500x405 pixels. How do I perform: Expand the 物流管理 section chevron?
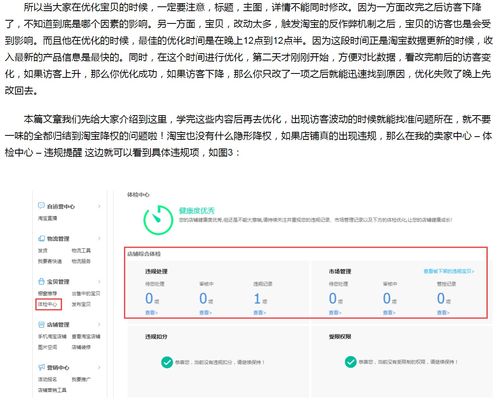(99, 239)
